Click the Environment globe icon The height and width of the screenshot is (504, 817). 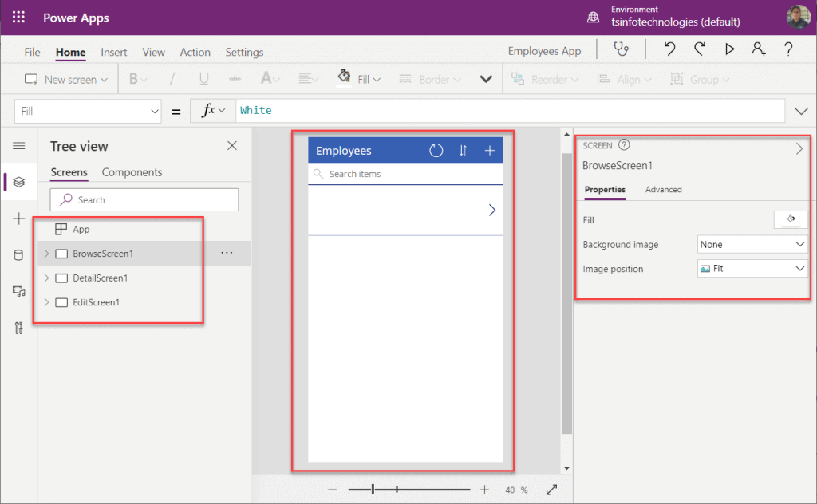pyautogui.click(x=593, y=18)
